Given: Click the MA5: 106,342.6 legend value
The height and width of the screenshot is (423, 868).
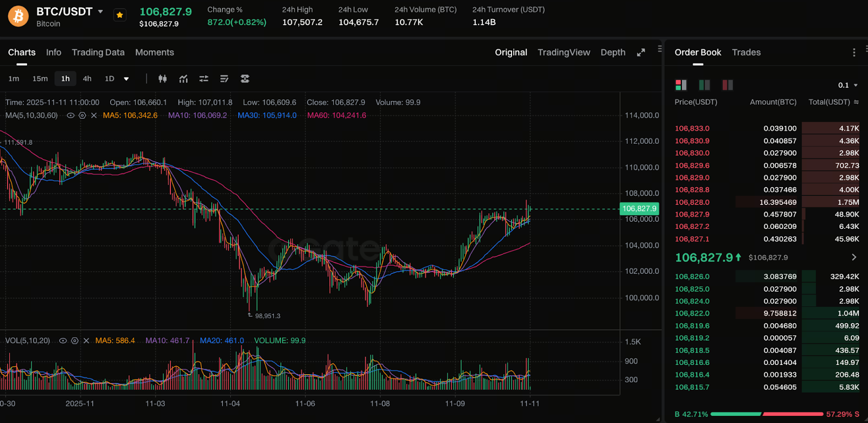Looking at the screenshot, I should (130, 116).
